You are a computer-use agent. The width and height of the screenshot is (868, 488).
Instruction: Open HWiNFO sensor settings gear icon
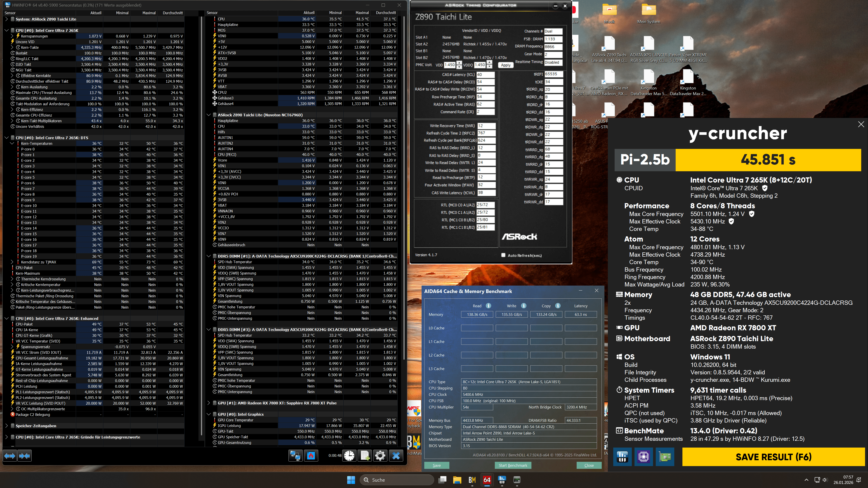[380, 456]
